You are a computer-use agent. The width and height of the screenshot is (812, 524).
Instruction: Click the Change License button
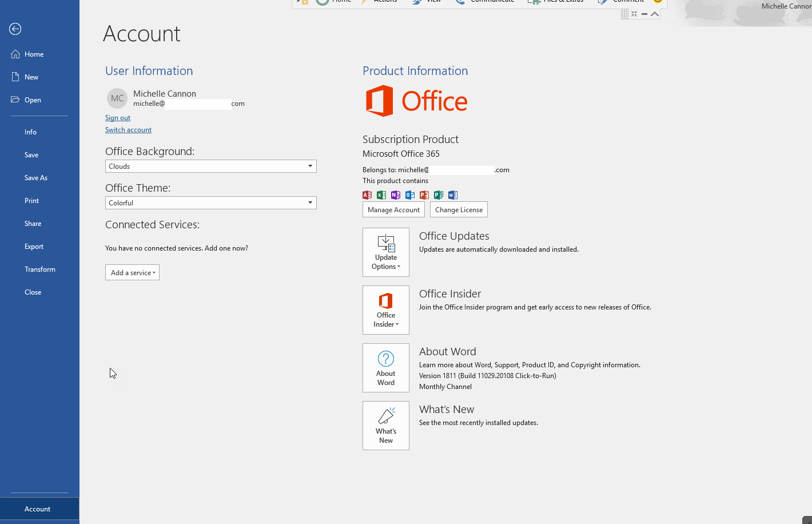tap(459, 210)
